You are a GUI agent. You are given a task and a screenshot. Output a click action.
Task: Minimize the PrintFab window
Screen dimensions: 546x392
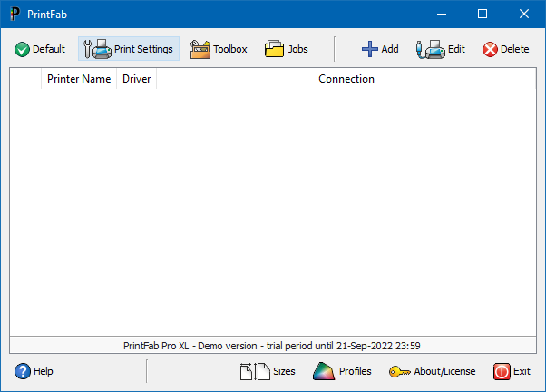(x=442, y=14)
